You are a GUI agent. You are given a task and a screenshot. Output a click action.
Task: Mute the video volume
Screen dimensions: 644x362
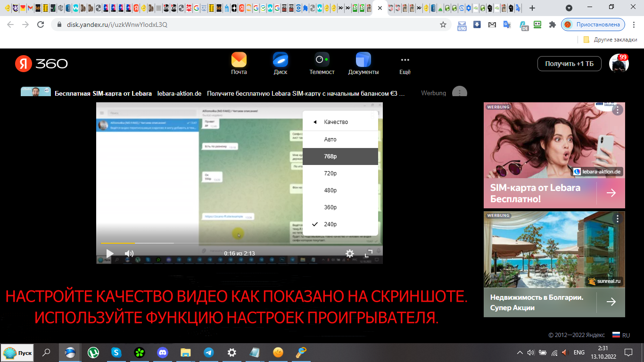click(x=129, y=254)
